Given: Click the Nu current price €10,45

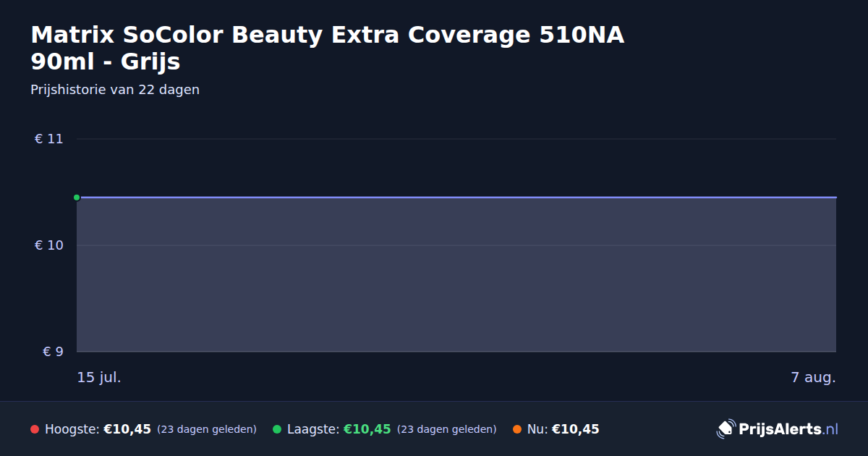Looking at the screenshot, I should tap(576, 429).
